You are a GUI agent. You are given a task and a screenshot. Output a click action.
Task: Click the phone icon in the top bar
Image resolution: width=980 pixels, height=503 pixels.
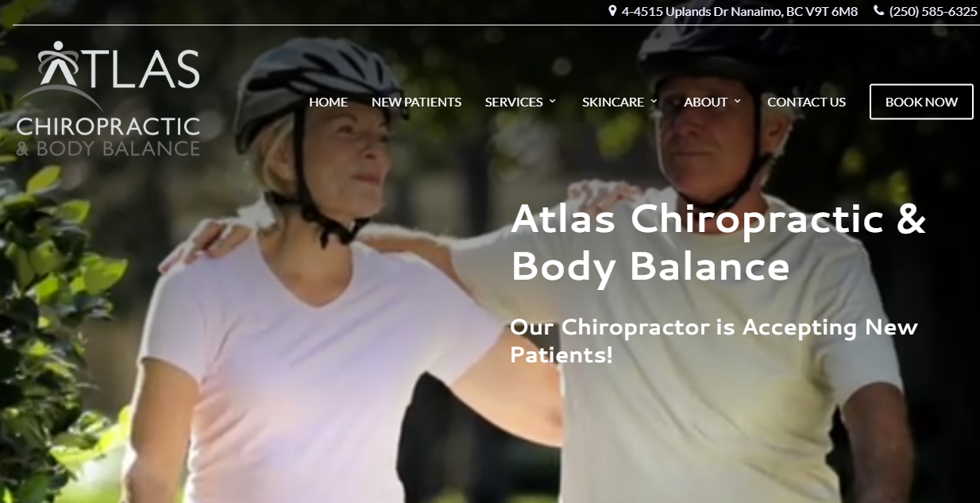point(878,11)
